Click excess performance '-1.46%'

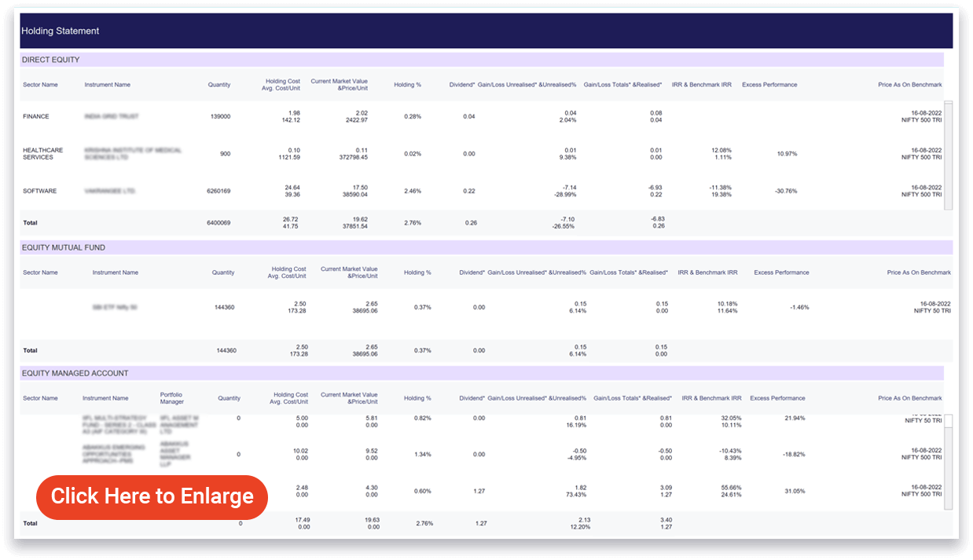(799, 307)
